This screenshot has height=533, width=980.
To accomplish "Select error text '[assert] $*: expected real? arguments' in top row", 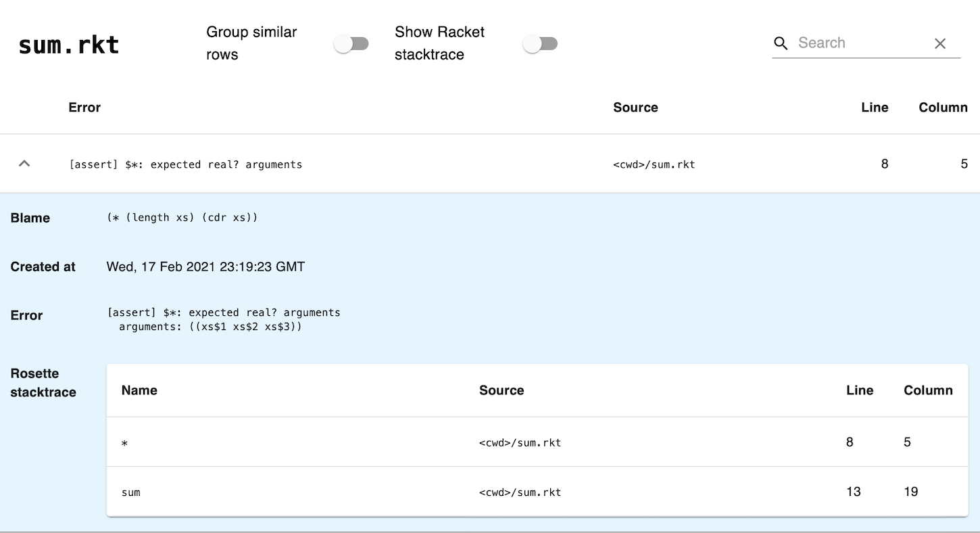I will point(186,164).
